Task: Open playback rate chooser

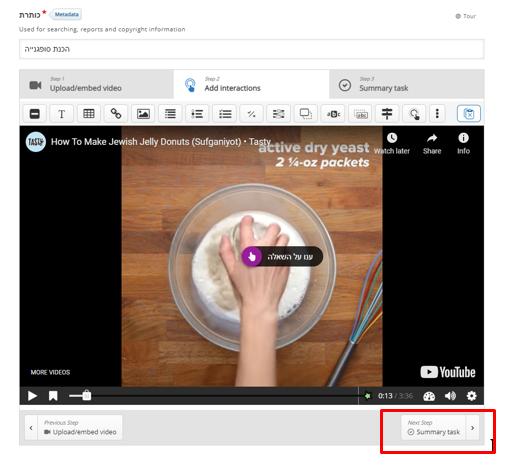Action: click(429, 396)
